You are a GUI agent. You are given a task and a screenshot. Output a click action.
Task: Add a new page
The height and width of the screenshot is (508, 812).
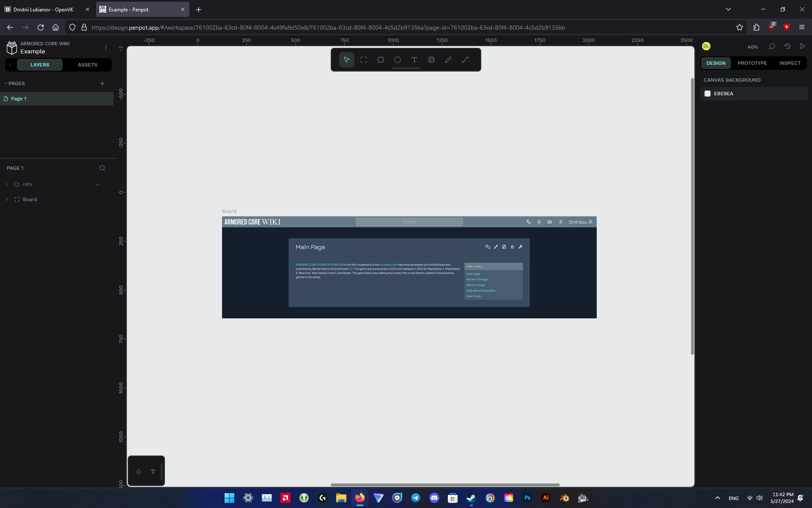pos(102,83)
